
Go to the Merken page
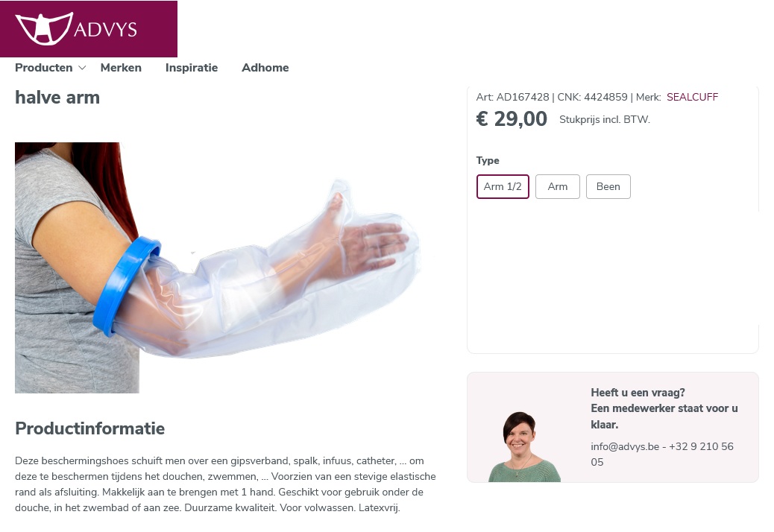pyautogui.click(x=121, y=68)
